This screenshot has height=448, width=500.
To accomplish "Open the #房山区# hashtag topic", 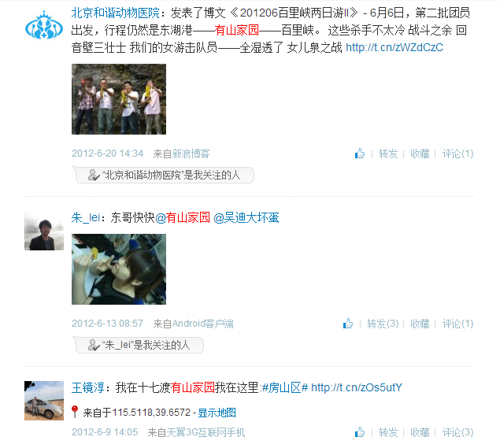I will (x=285, y=387).
